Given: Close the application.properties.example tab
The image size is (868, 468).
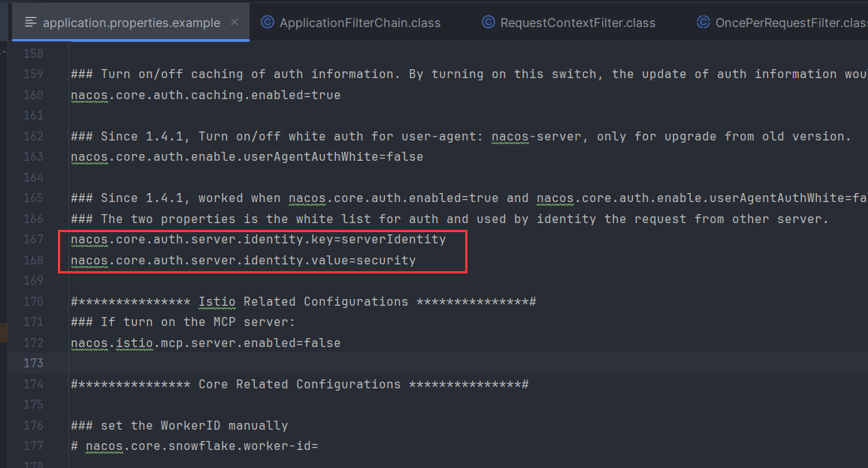Looking at the screenshot, I should [x=234, y=22].
